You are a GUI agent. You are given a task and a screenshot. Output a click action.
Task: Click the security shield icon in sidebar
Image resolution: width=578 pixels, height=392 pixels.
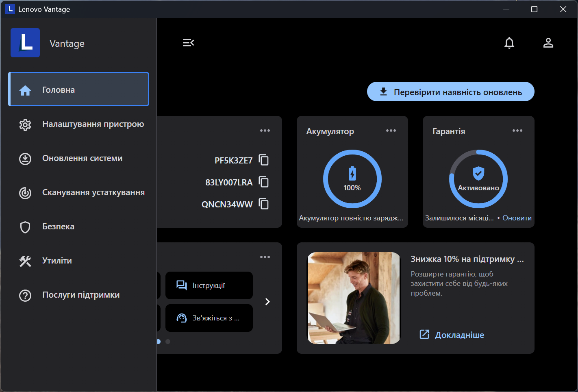25,227
